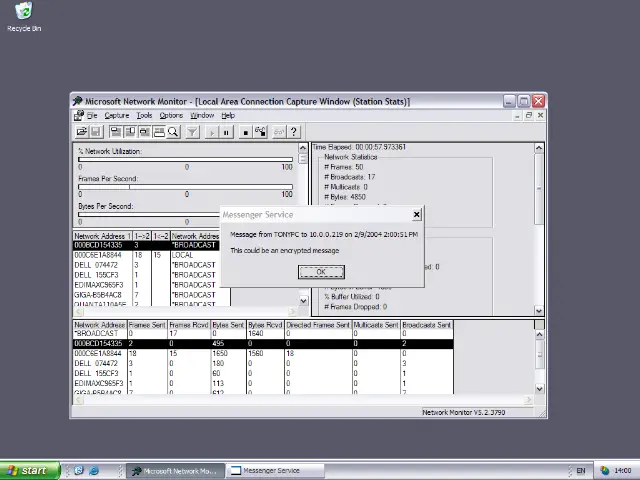Open the Capture menu
This screenshot has height=480, width=640.
[117, 116]
